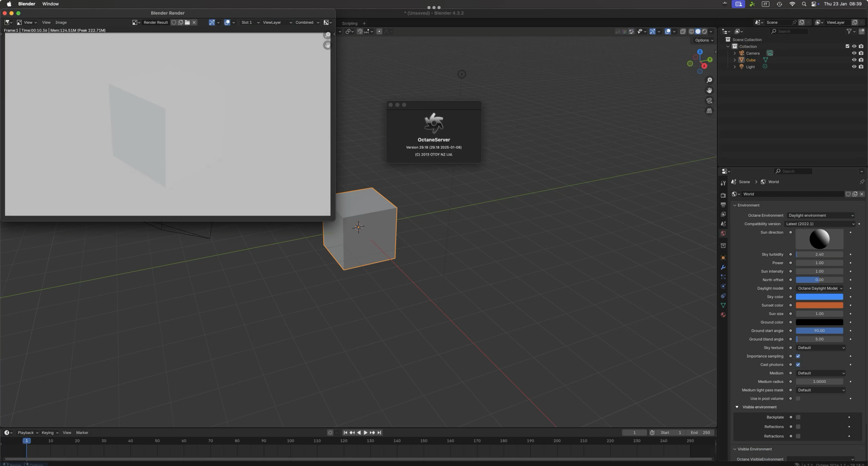Viewport: 868px width, 466px height.
Task: Enable the Backplate checkbox
Action: pos(798,417)
